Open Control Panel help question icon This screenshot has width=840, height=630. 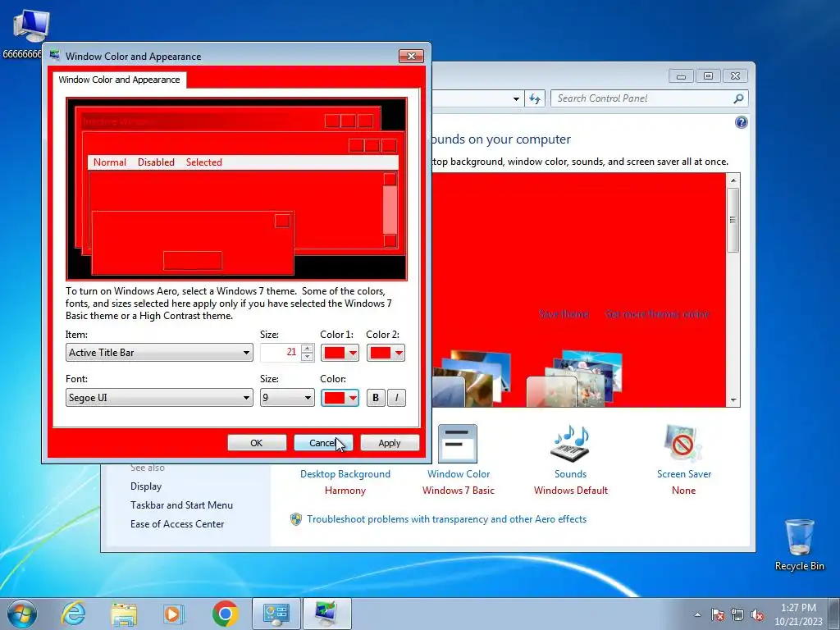coord(741,123)
